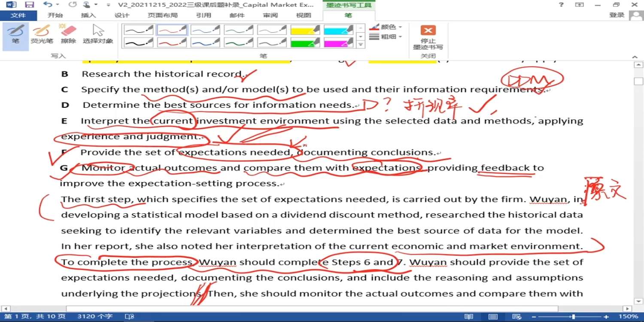Switch to the 审阅 Review ribbon tab
Image resolution: width=644 pixels, height=322 pixels.
tap(270, 15)
